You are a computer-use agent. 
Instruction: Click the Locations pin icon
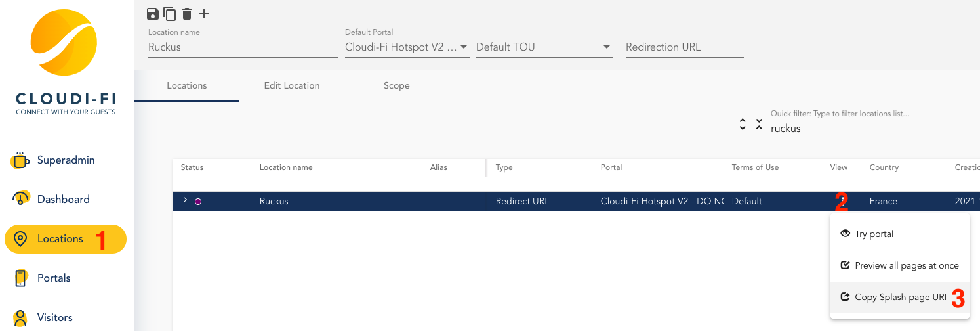pos(20,239)
